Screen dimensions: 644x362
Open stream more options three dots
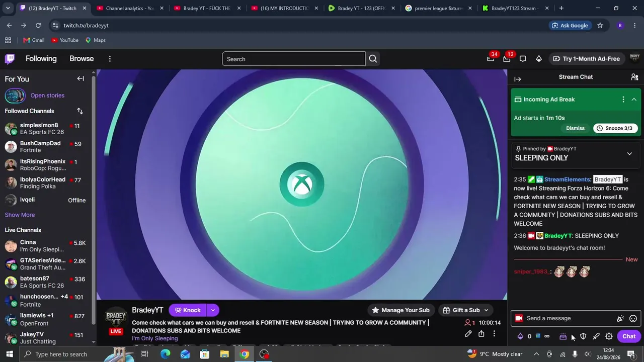click(494, 334)
